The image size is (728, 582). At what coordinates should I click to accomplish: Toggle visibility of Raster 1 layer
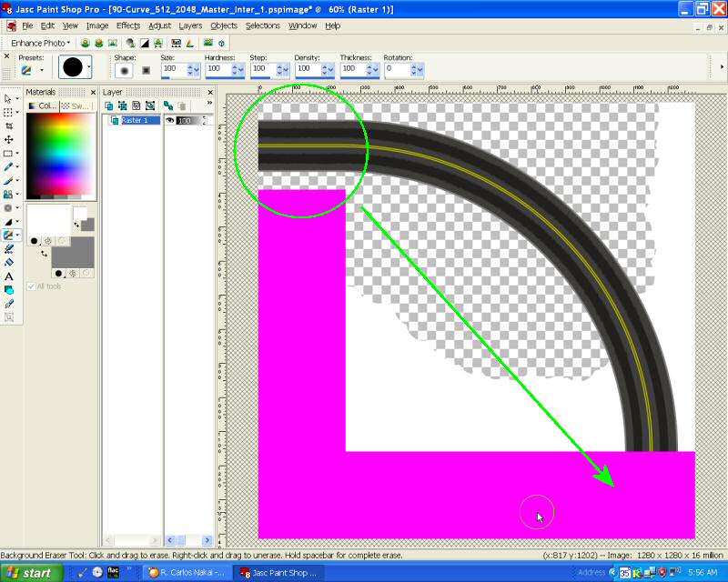(169, 120)
